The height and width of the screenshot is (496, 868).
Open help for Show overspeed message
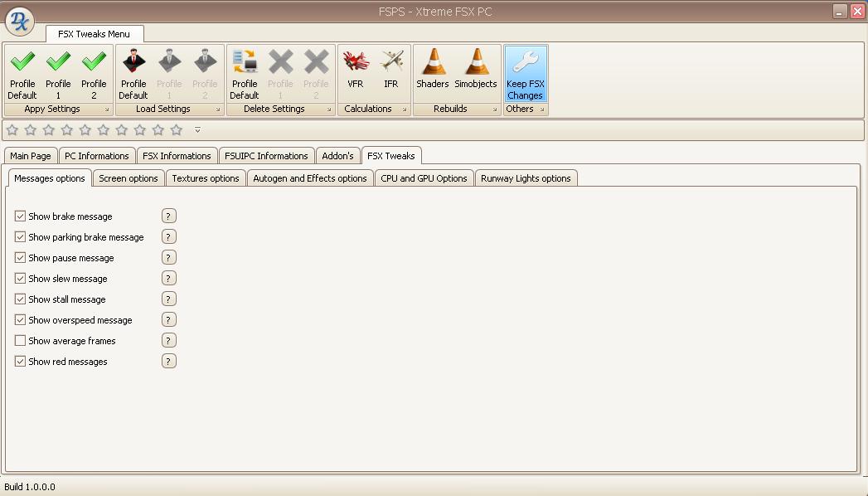coord(169,320)
